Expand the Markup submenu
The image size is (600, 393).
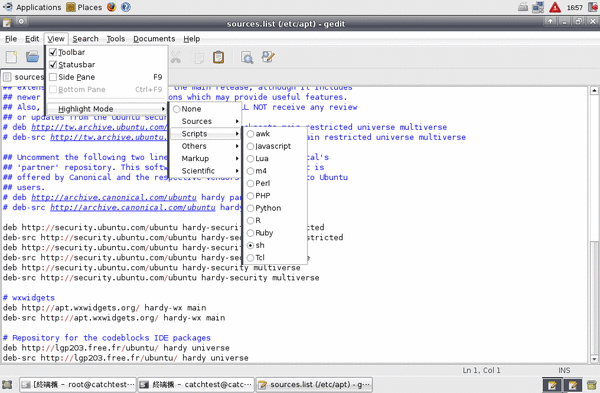click(205, 158)
